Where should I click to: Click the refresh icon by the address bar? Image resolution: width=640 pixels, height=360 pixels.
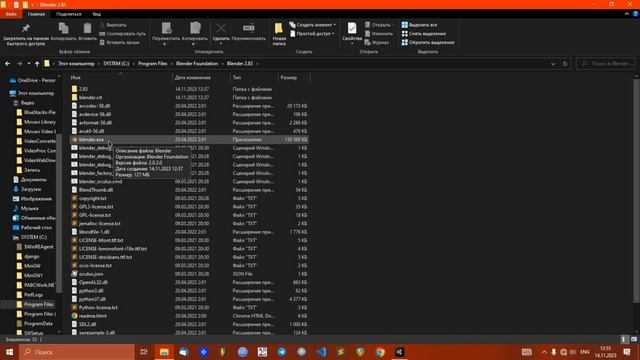coord(565,64)
